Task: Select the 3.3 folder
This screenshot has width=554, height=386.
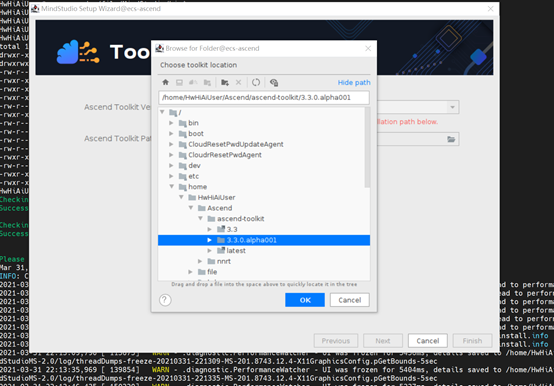Action: point(227,229)
